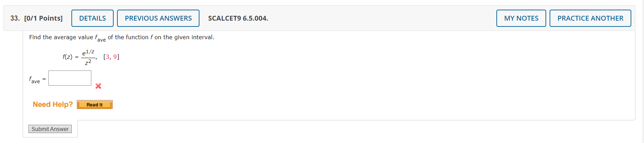Click the question number 33
644x143 pixels.
[15, 18]
